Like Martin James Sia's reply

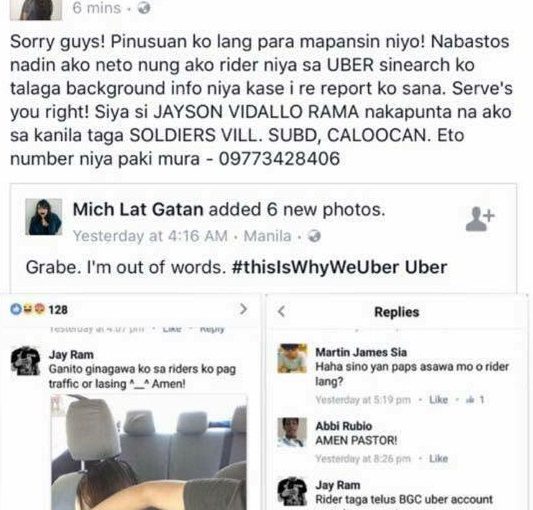(438, 400)
